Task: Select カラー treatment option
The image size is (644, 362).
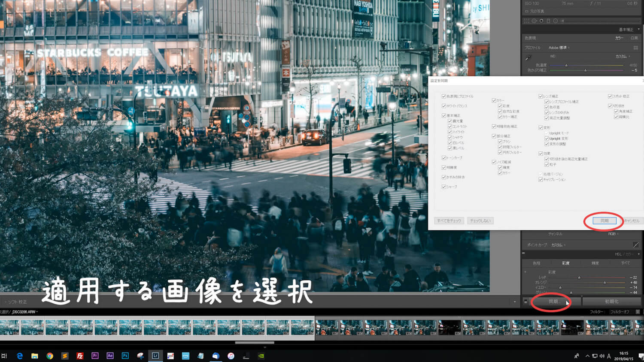Action: [x=619, y=38]
